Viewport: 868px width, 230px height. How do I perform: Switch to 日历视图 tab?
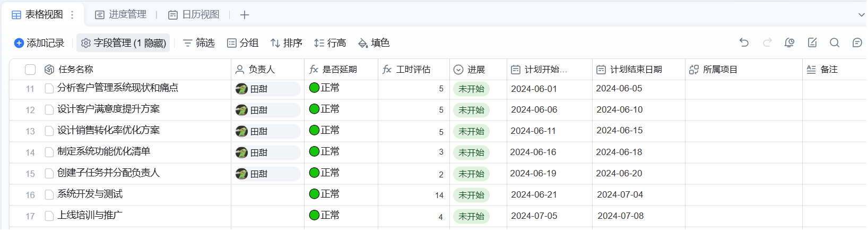point(194,15)
